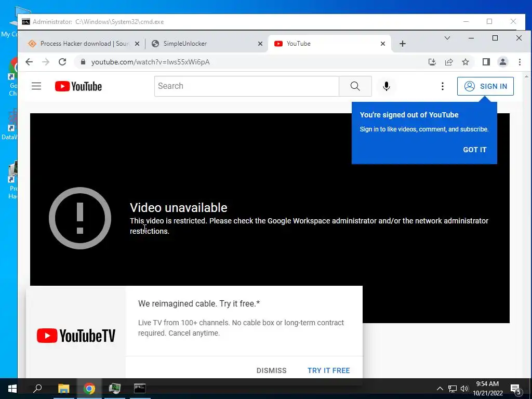
Task: Click the Video unavailable heading
Action: (179, 208)
